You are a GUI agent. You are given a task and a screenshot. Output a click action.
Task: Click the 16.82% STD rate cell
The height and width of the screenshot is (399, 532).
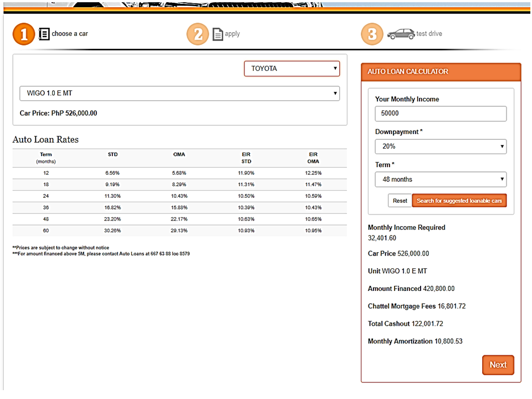tap(112, 208)
